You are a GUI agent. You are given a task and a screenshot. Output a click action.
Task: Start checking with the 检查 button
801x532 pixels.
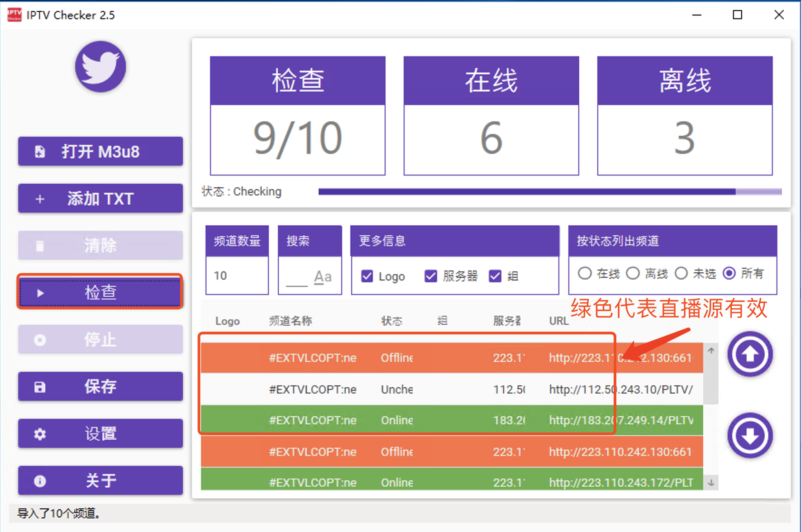[100, 292]
